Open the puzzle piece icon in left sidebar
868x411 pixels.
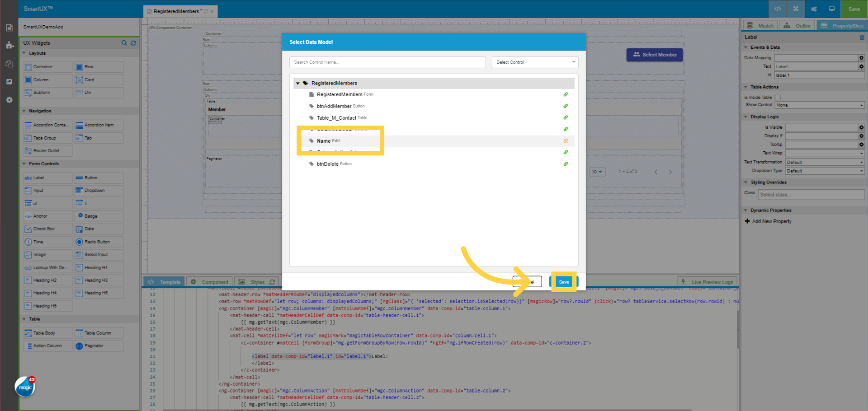(9, 45)
